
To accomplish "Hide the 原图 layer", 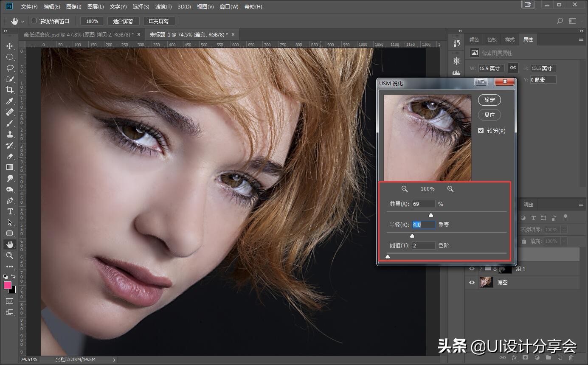I will (471, 283).
